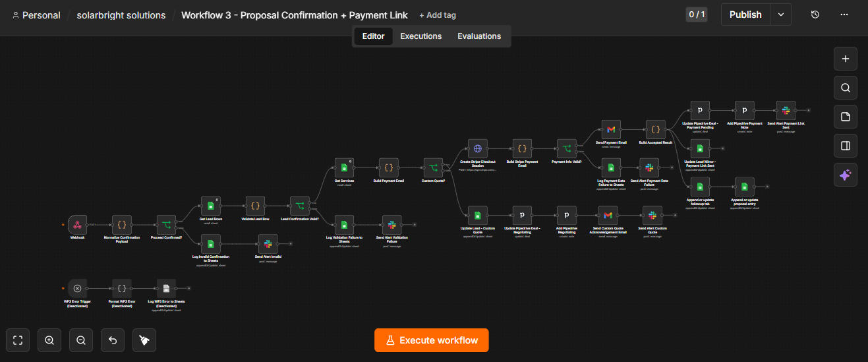Open workflow history clock icon
868x362 pixels.
click(815, 15)
